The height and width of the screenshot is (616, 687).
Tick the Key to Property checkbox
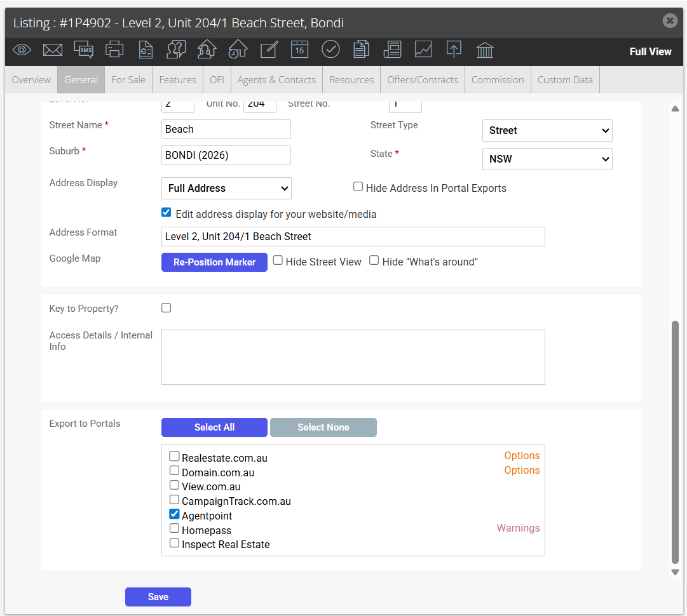click(x=166, y=308)
